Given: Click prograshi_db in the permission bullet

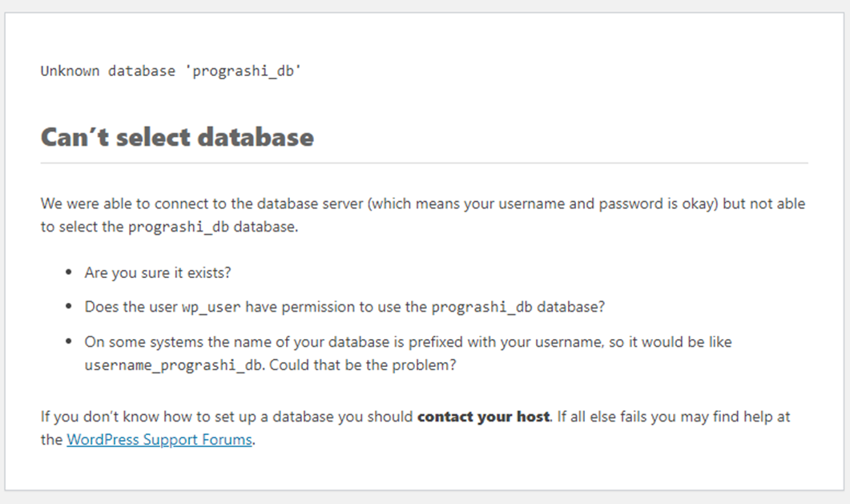Looking at the screenshot, I should [x=482, y=307].
